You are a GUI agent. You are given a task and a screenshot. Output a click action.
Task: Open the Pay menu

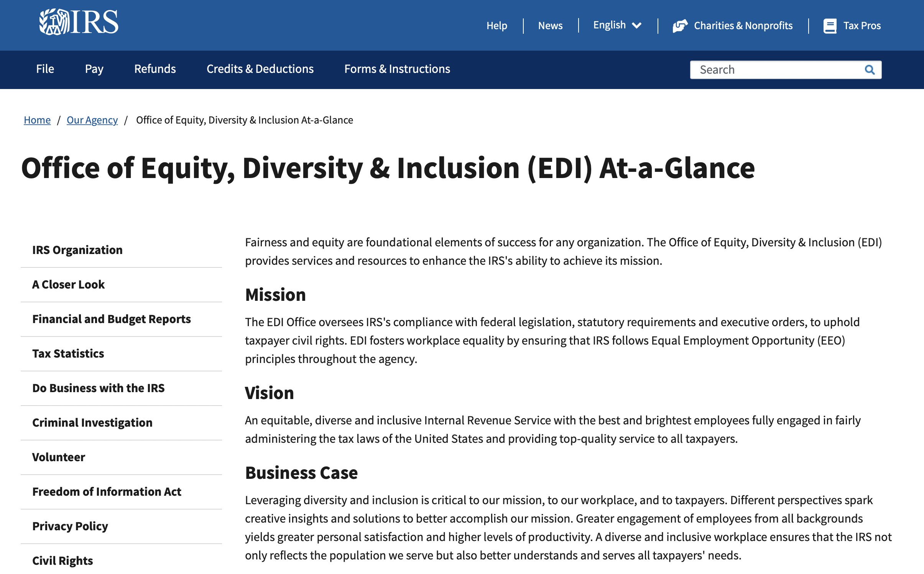(x=94, y=69)
